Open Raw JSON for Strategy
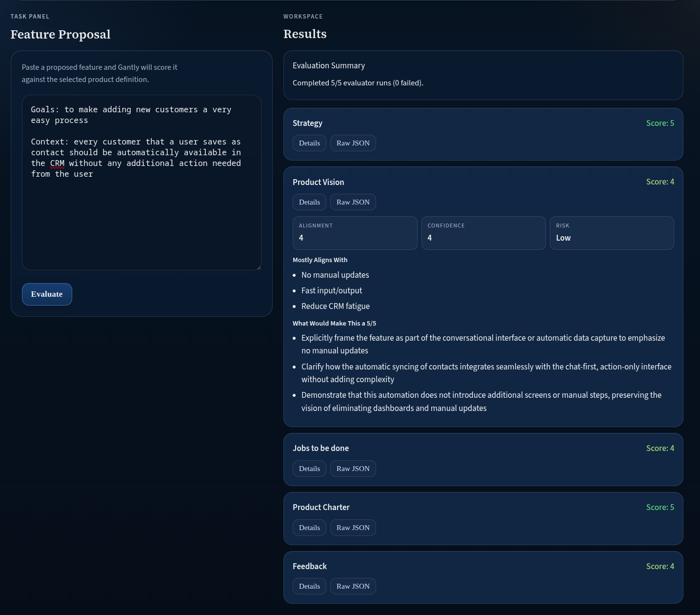The image size is (700, 615). (x=353, y=143)
